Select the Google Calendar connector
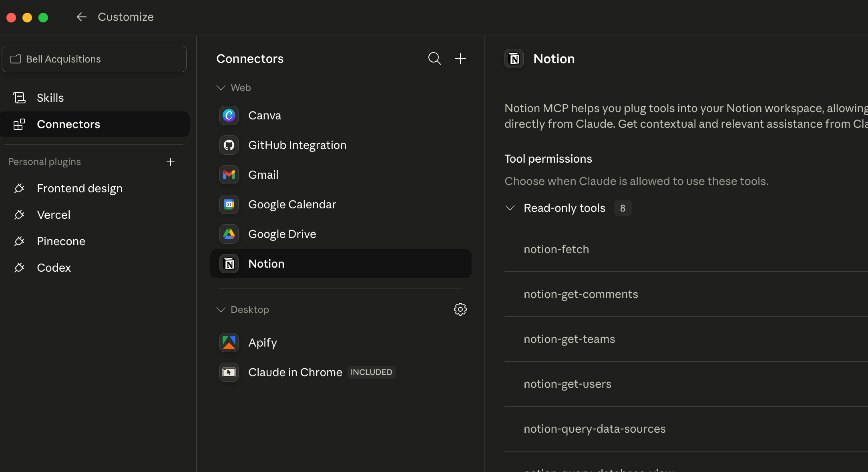The width and height of the screenshot is (868, 472). [x=341, y=204]
